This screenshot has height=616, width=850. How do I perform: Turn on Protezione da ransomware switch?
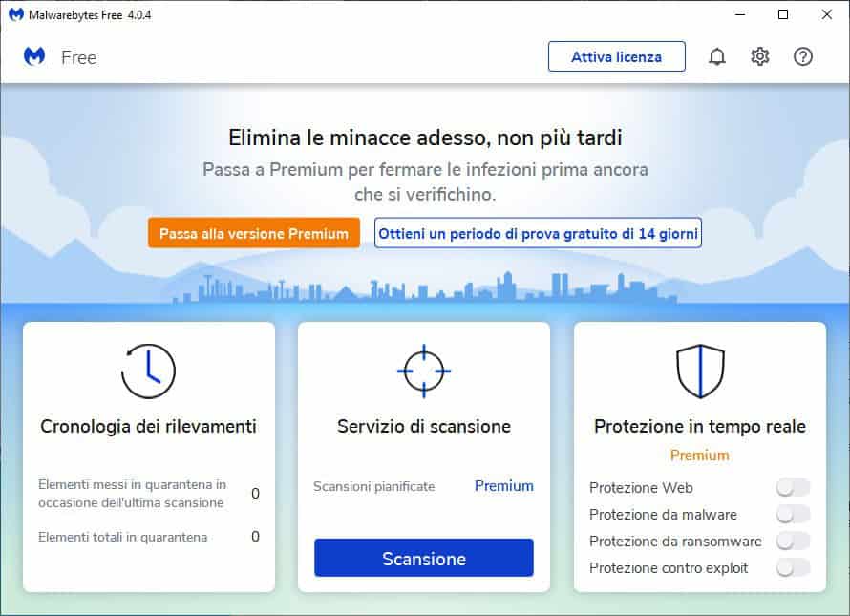point(793,542)
